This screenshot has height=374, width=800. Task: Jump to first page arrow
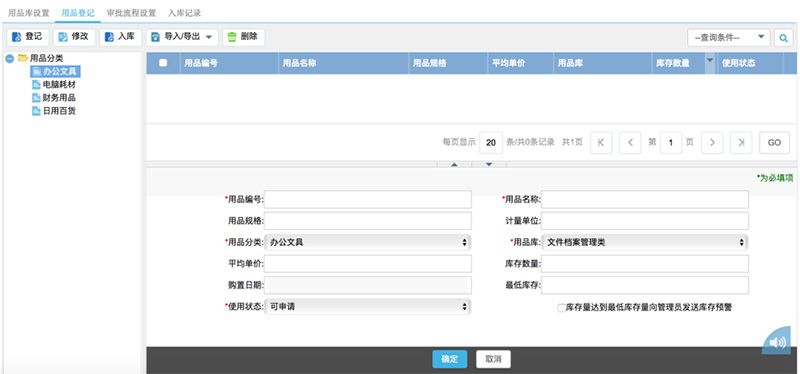click(601, 143)
